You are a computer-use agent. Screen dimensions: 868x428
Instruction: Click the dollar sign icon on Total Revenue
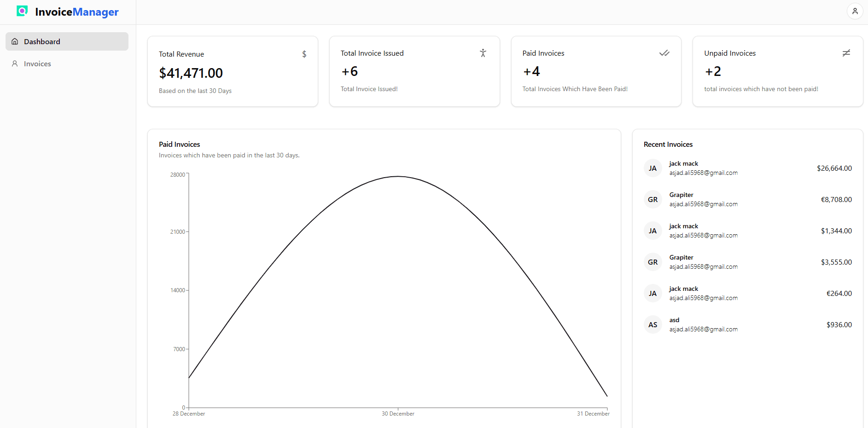(x=304, y=54)
